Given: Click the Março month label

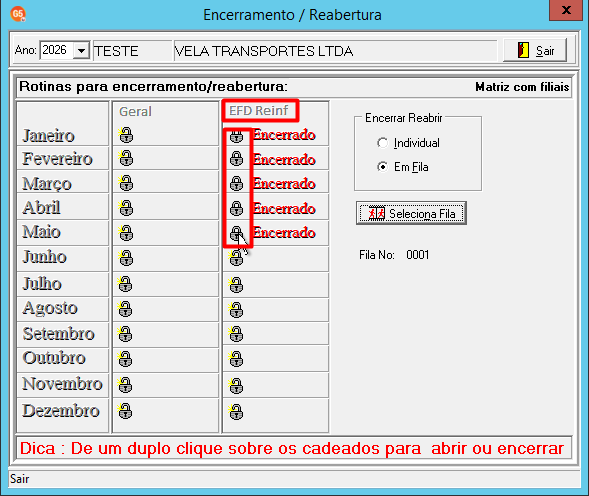Looking at the screenshot, I should coord(47,184).
